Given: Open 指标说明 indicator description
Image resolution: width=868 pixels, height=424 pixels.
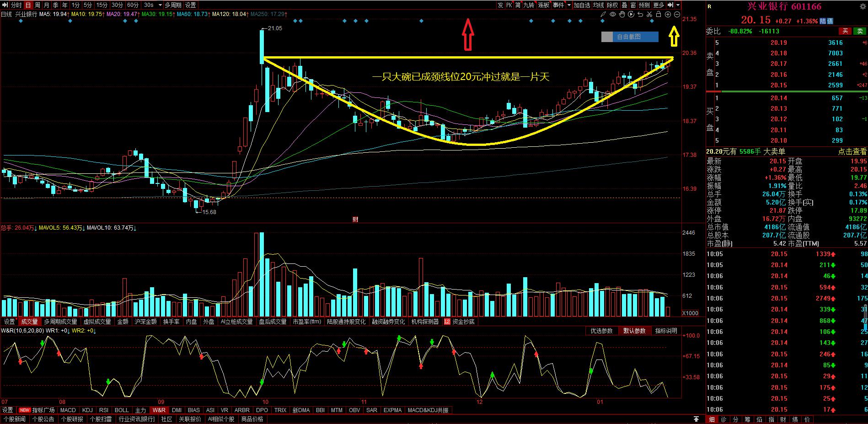Looking at the screenshot, I should [x=666, y=331].
